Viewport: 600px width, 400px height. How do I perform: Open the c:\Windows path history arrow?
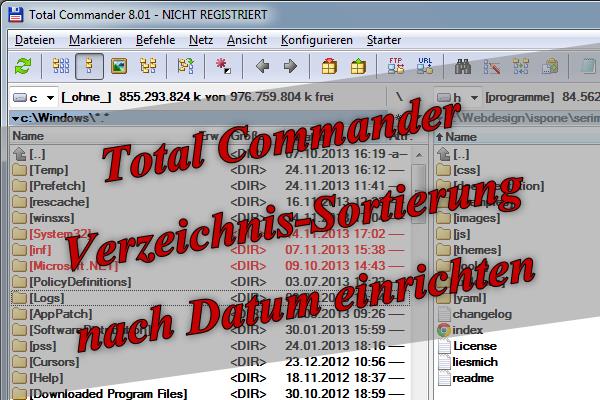point(15,119)
